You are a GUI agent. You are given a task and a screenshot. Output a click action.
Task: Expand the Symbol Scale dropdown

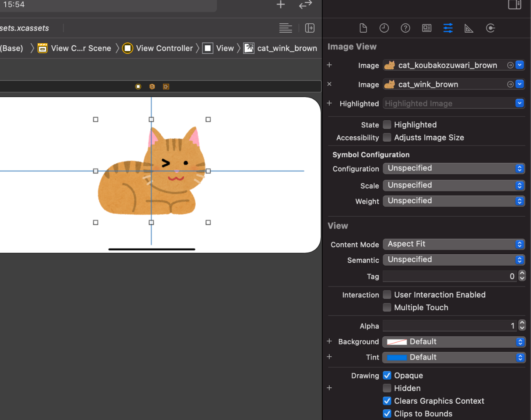point(453,185)
